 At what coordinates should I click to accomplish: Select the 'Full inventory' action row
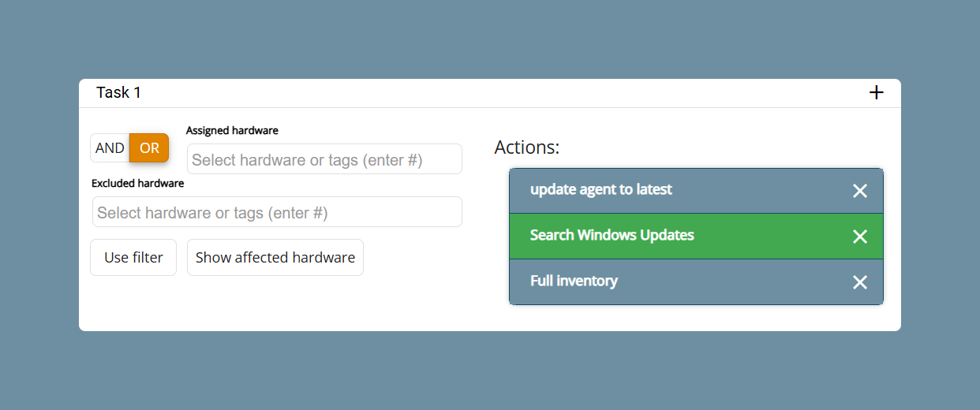pos(696,282)
